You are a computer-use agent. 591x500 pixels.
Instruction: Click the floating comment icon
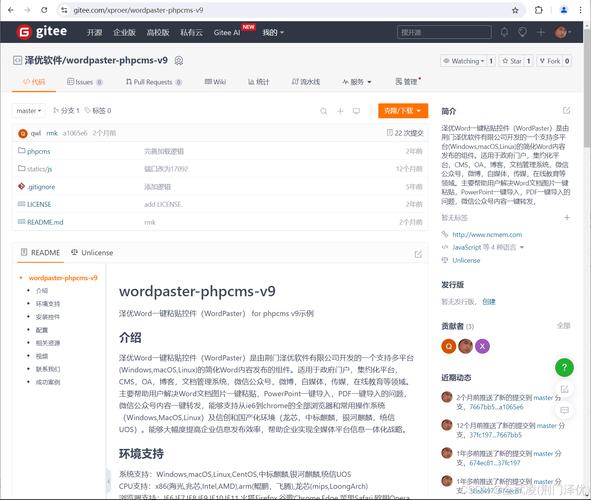point(564,410)
